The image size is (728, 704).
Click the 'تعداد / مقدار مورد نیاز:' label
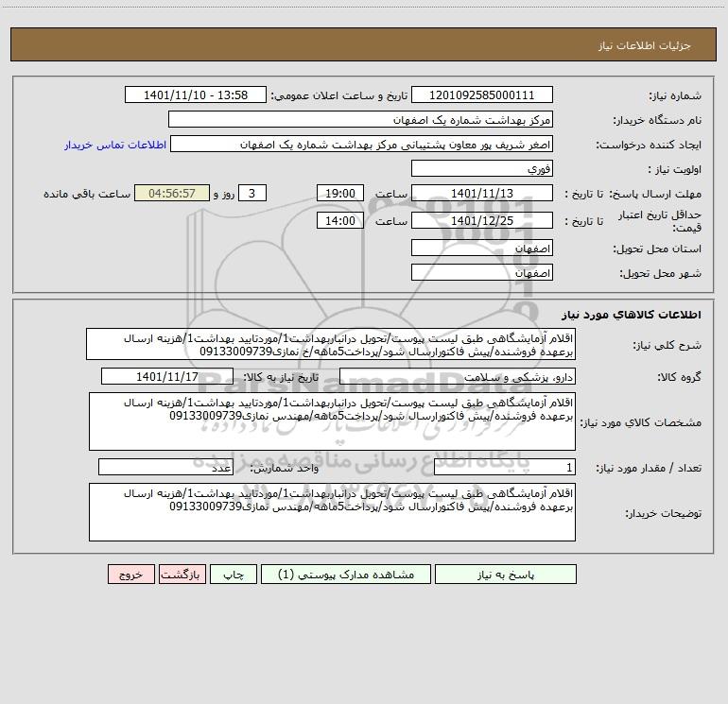[x=649, y=468]
